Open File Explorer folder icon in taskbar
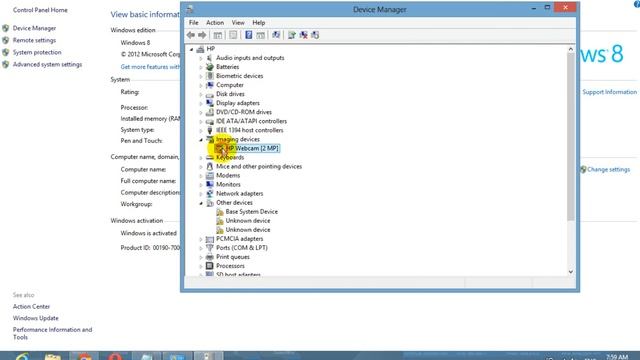 53,356
